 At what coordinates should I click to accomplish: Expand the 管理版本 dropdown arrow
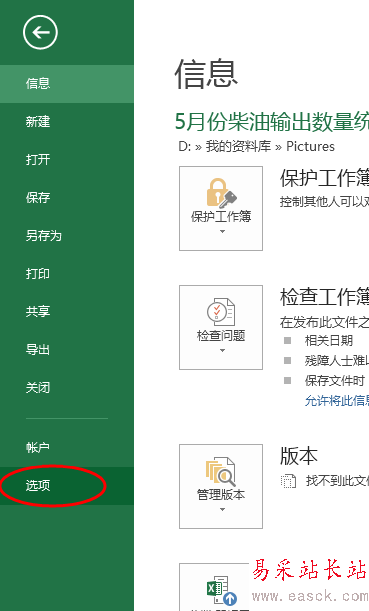tap(222, 509)
